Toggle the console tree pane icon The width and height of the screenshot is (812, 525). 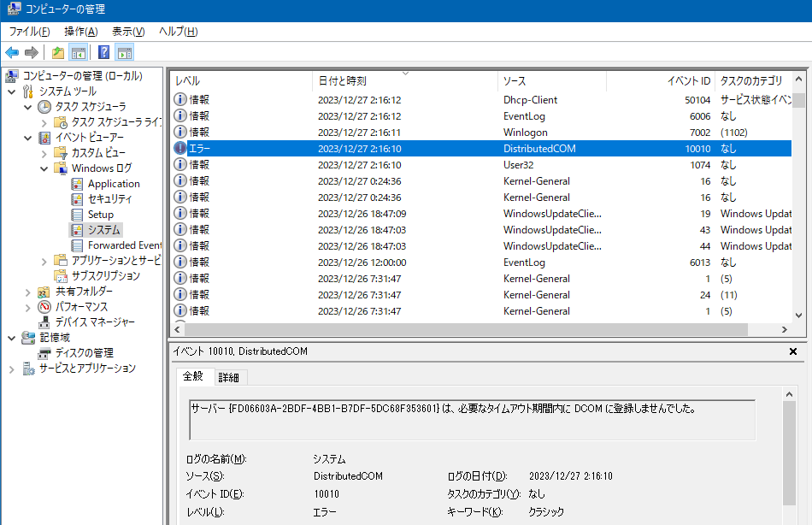point(78,52)
